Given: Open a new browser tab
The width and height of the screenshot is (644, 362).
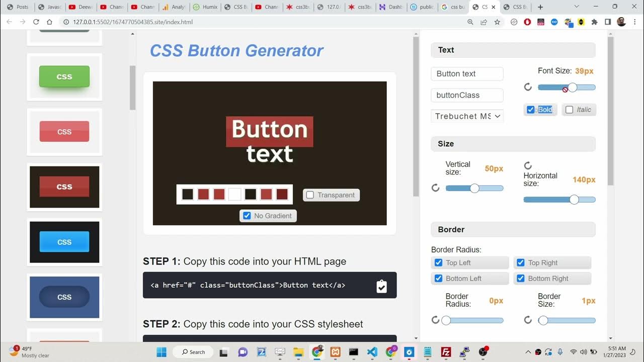Looking at the screenshot, I should (x=540, y=7).
